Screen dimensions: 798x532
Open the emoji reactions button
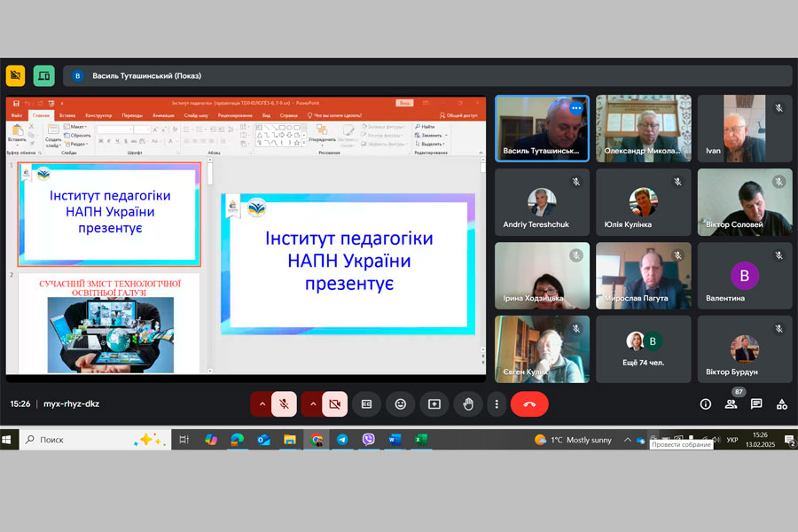pos(401,404)
